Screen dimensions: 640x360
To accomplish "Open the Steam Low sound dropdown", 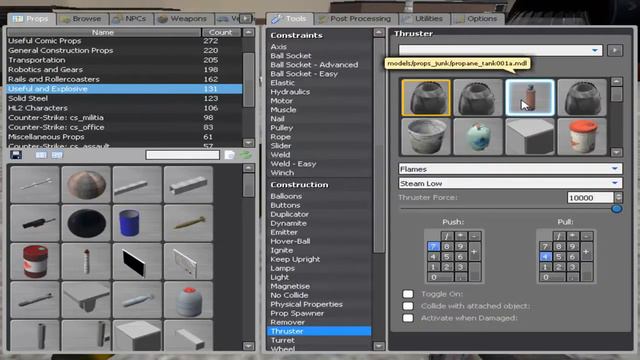I will [x=510, y=183].
